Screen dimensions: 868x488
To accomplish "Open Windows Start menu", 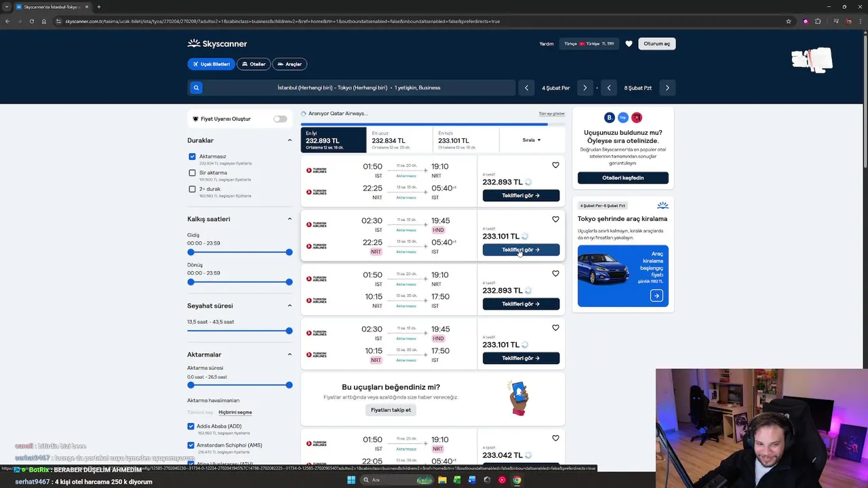I will click(x=351, y=480).
